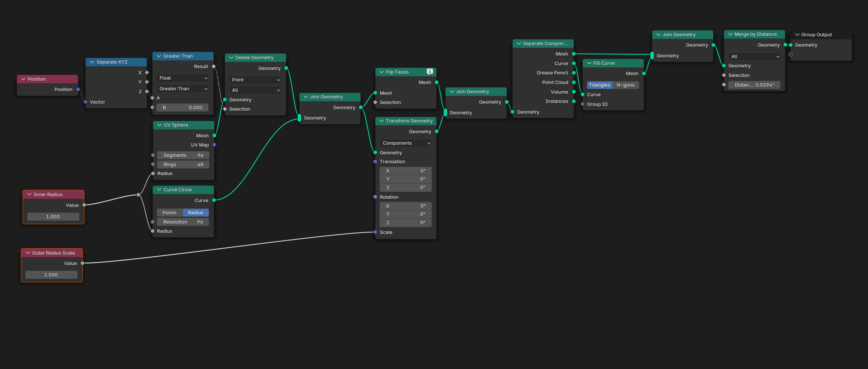Collapse the Fill Curve node chevron
Viewport: 868px width, 369px height.
[589, 63]
